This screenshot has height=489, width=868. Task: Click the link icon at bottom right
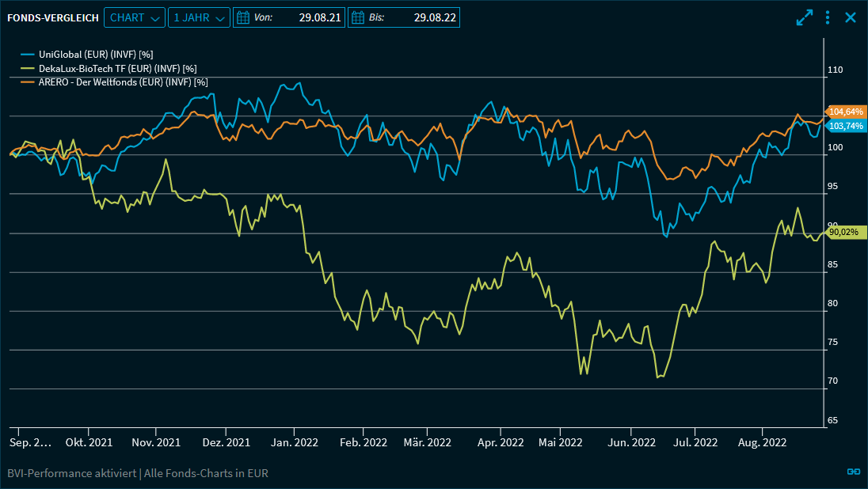click(853, 472)
